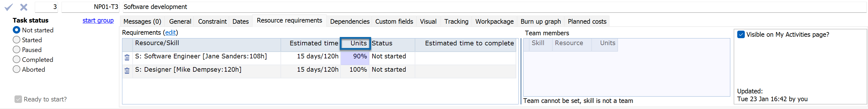Cancel edits with the X icon

coord(23,7)
